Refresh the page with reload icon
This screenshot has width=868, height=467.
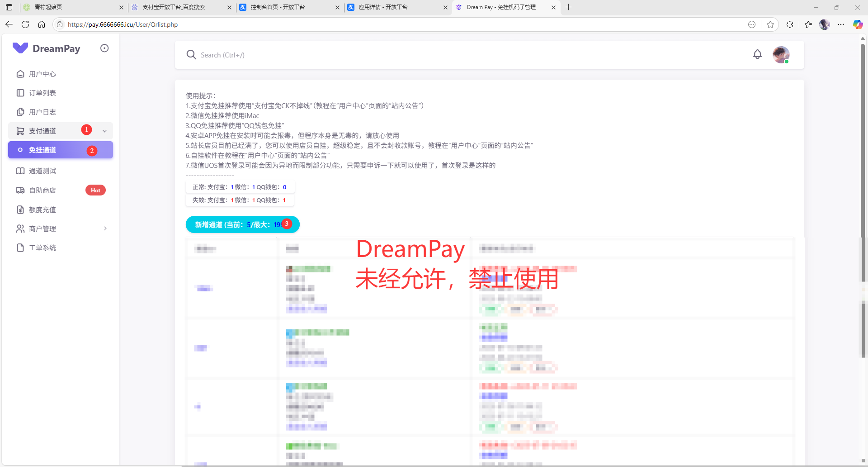click(x=25, y=24)
